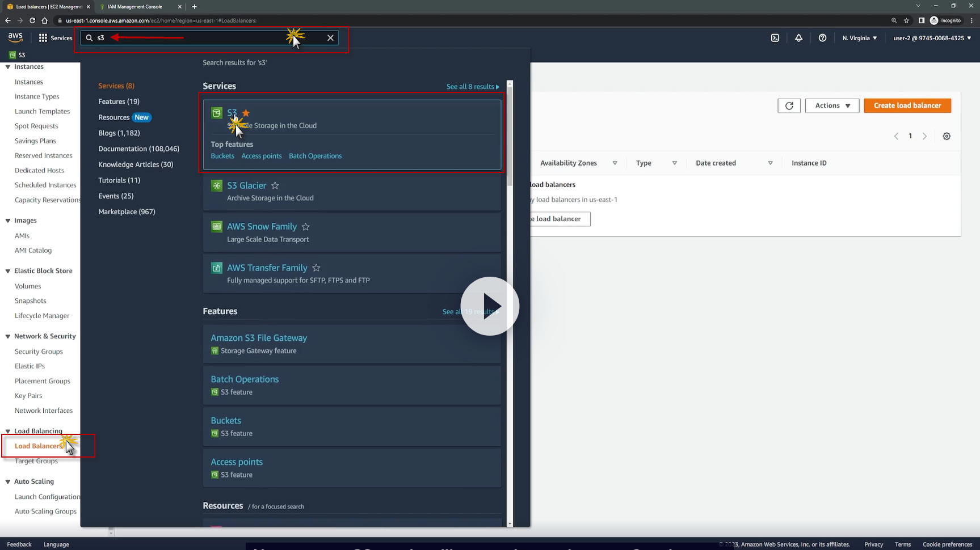
Task: Filter results by Resources New
Action: click(x=124, y=117)
